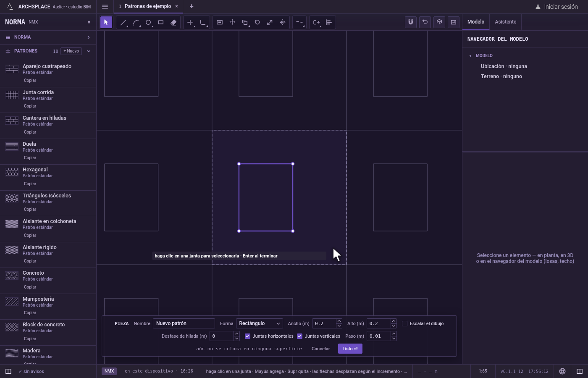
Task: Select the line drawing tool
Action: pos(123,23)
